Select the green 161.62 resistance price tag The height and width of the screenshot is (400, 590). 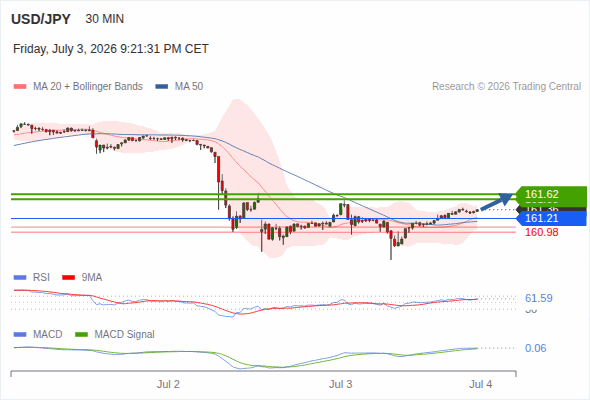[551, 194]
